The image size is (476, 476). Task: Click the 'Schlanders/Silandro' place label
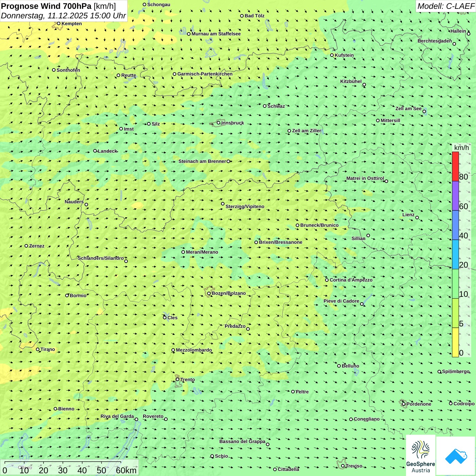[101, 258]
